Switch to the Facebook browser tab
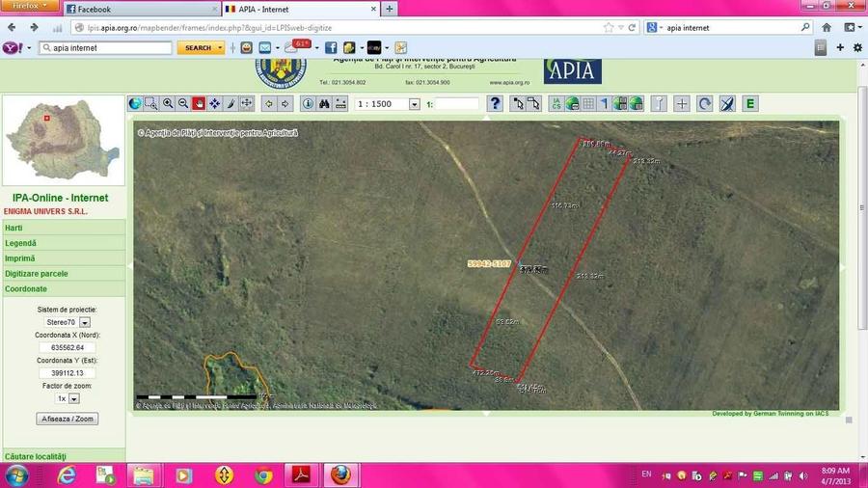Image resolution: width=868 pixels, height=488 pixels. (x=141, y=9)
